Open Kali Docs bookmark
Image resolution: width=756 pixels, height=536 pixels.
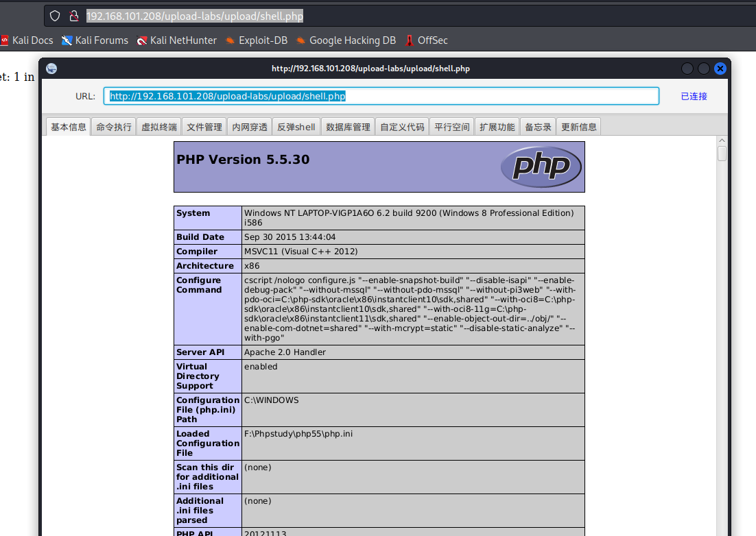click(27, 40)
